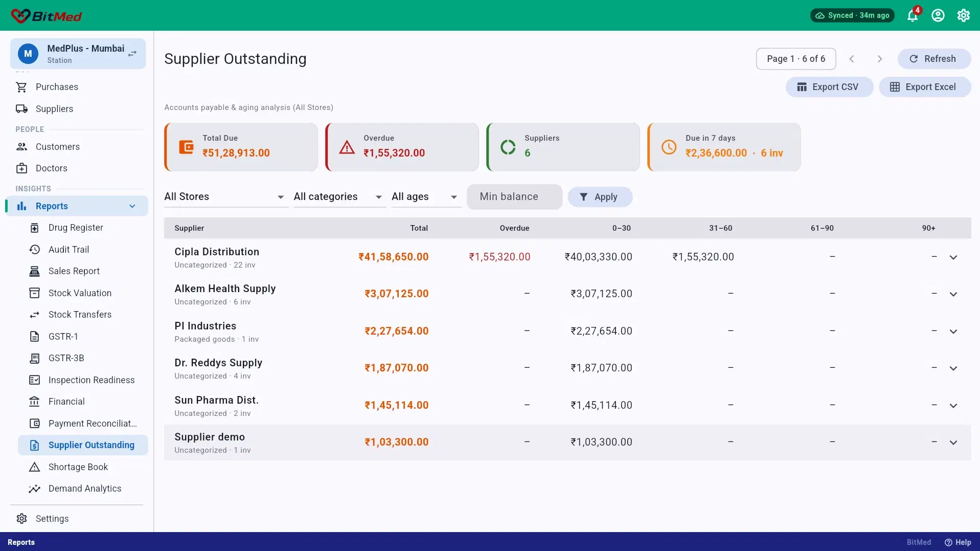Open Supplier Outstanding in the sidebar
The width and height of the screenshot is (980, 551).
[83, 445]
